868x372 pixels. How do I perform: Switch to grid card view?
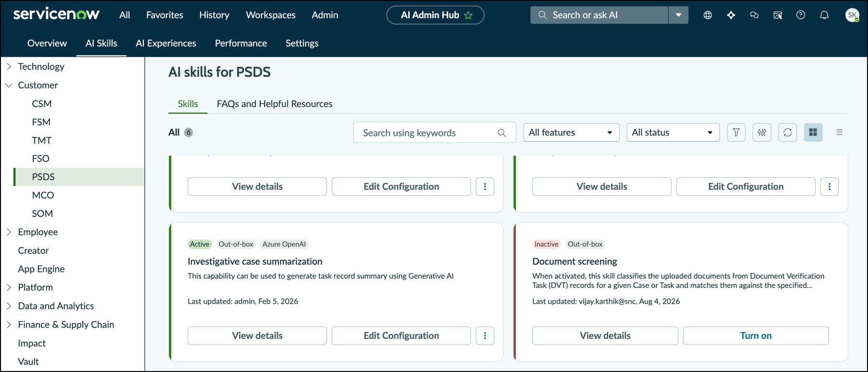coord(813,132)
